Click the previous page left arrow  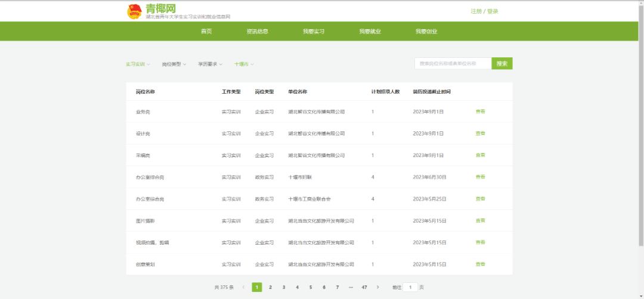tap(243, 287)
